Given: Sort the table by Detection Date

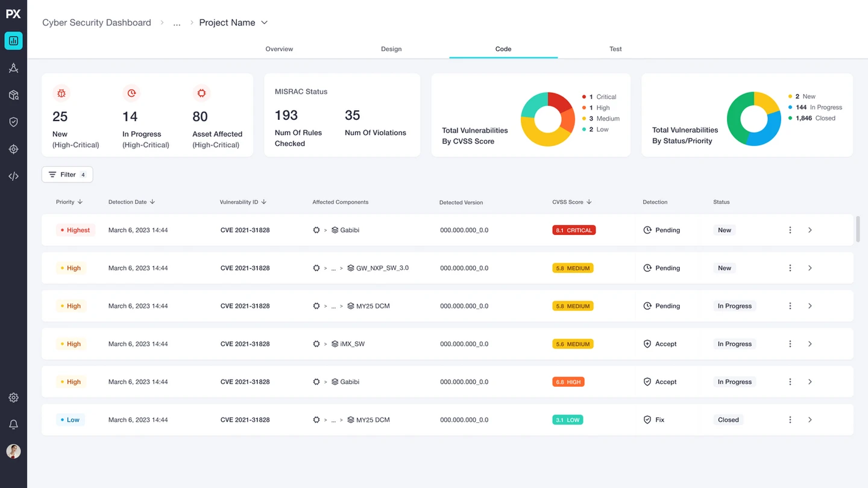Looking at the screenshot, I should (x=132, y=202).
